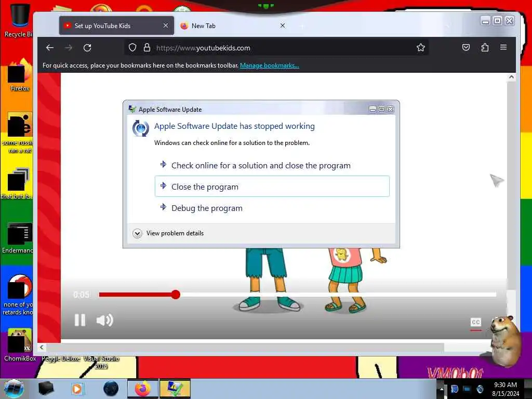Click the vertical scrollbar up arrow
This screenshot has height=399, width=532.
[511, 77]
